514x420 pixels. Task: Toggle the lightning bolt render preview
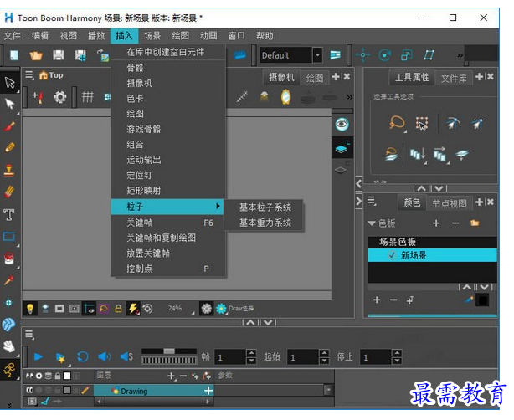[x=133, y=308]
